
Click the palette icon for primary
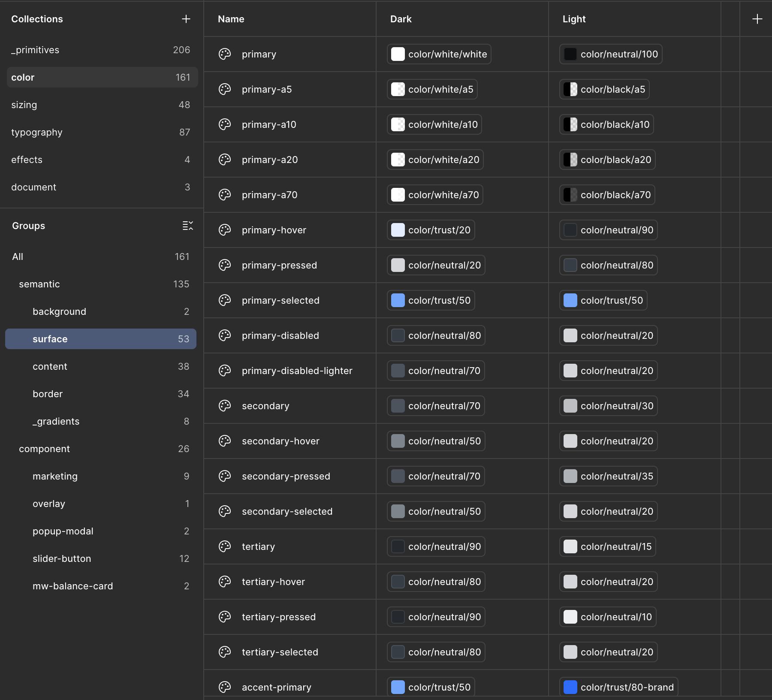click(225, 54)
